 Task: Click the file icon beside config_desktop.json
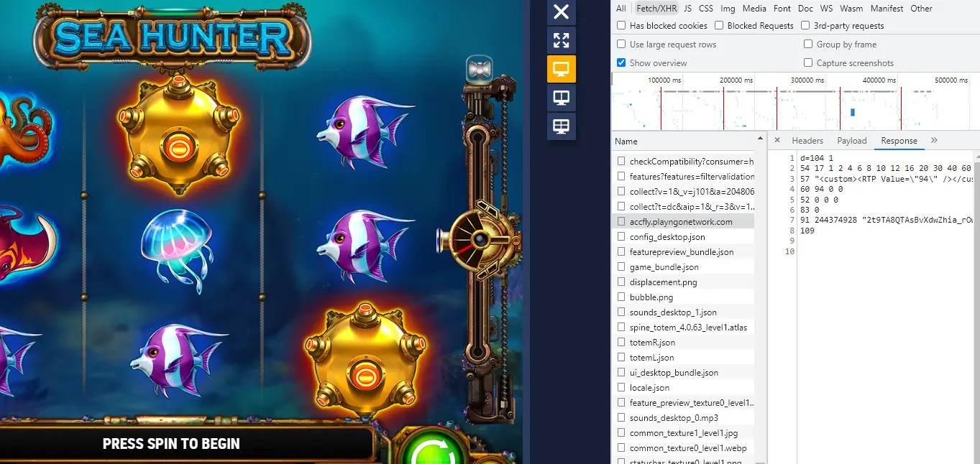621,237
